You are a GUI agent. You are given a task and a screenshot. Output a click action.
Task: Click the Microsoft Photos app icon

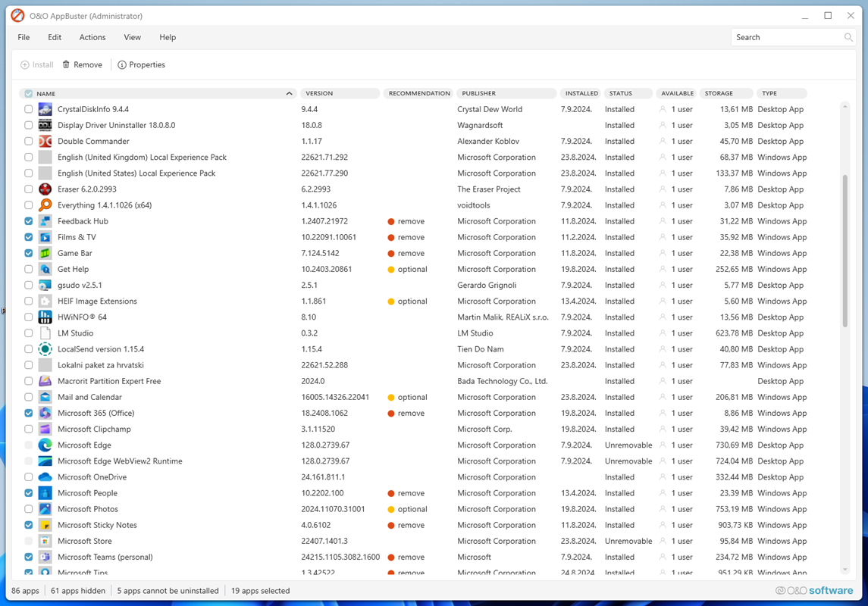45,509
